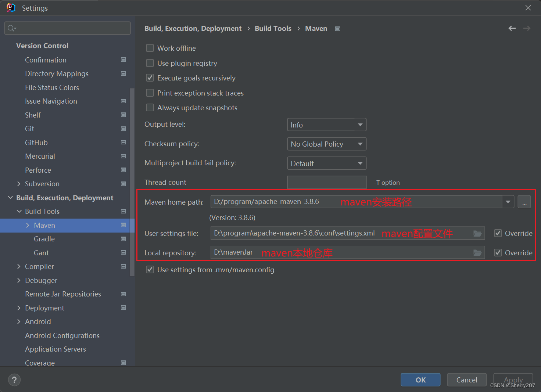Viewport: 541px width, 392px height.
Task: Click the forward navigation arrow
Action: coord(527,28)
